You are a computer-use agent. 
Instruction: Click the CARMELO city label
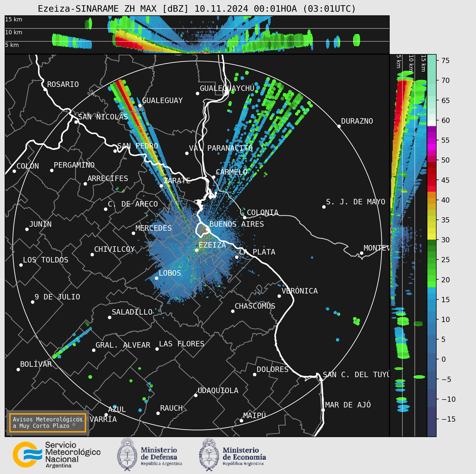coord(231,172)
